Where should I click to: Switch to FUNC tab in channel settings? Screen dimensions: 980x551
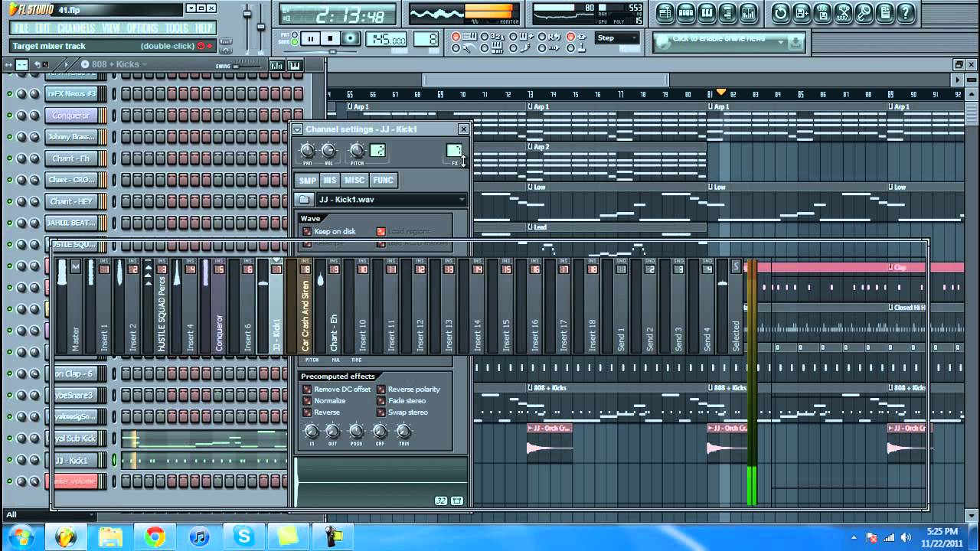coord(383,181)
